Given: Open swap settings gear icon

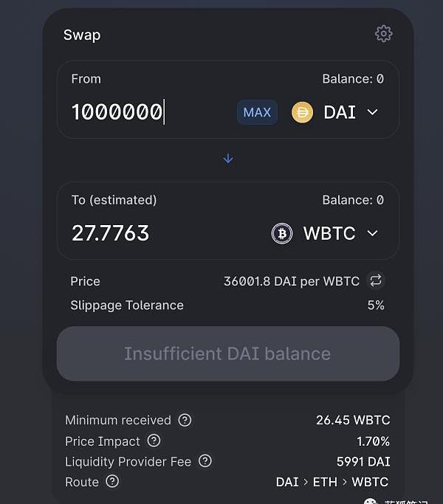Looking at the screenshot, I should pyautogui.click(x=383, y=34).
